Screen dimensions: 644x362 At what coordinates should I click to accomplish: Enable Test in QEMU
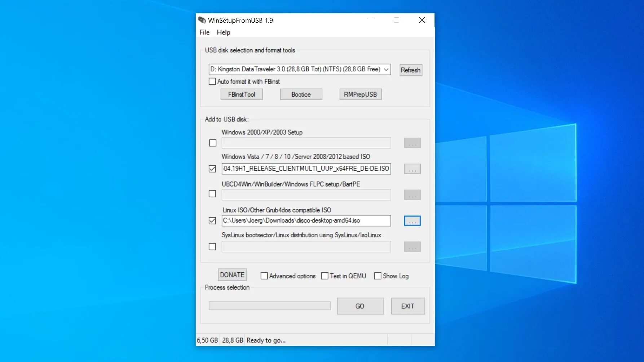pos(325,276)
